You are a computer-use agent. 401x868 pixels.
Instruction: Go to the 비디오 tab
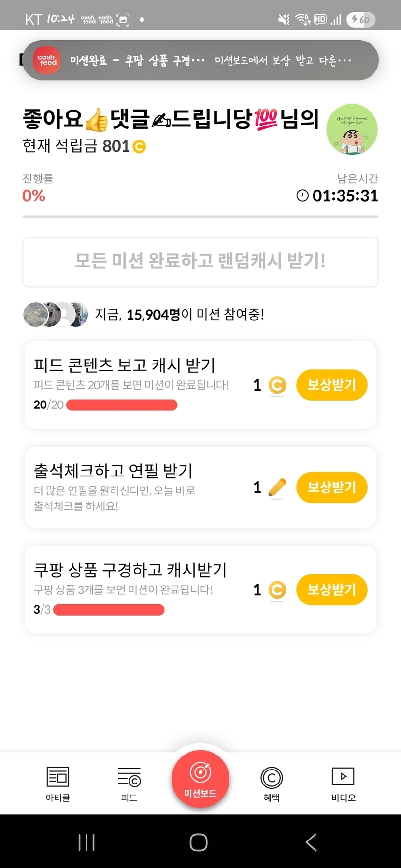(343, 784)
